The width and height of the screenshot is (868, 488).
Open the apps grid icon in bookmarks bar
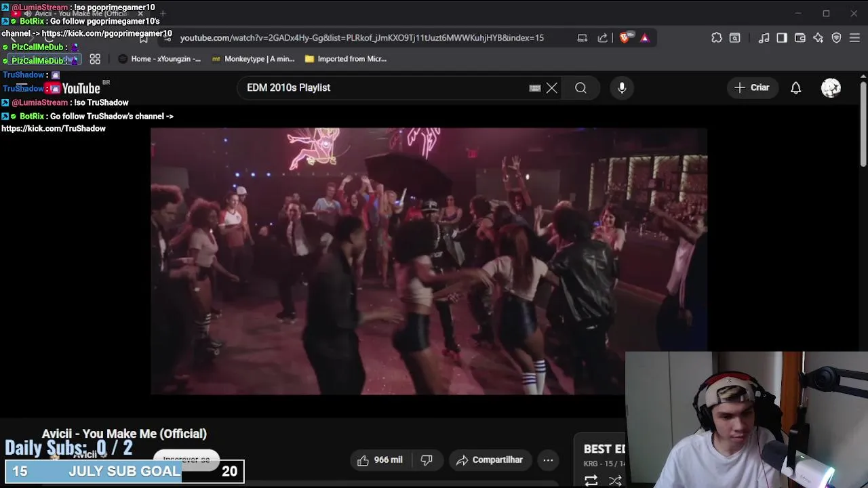coord(95,59)
